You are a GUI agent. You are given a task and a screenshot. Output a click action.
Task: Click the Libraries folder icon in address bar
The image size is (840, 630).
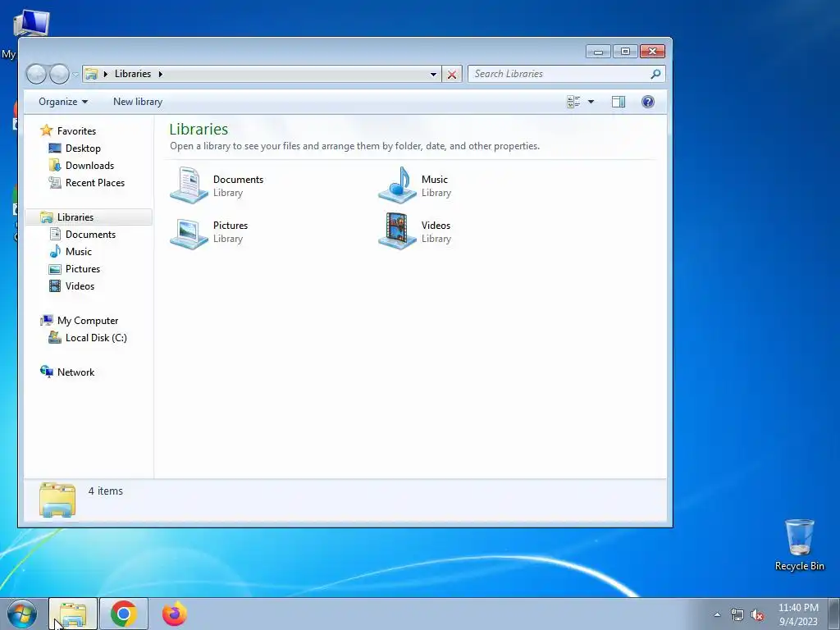pyautogui.click(x=92, y=74)
